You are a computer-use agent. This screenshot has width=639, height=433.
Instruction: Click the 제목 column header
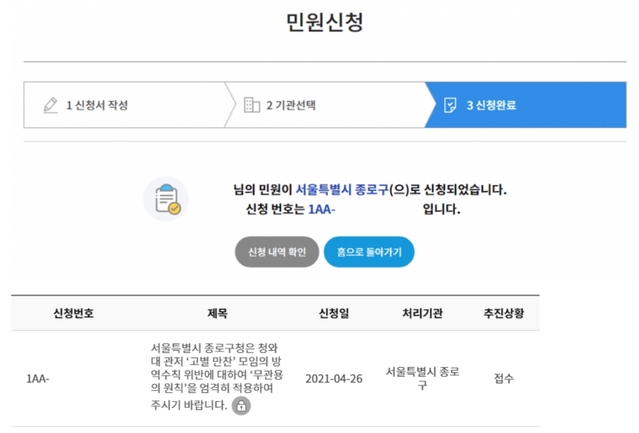[217, 313]
